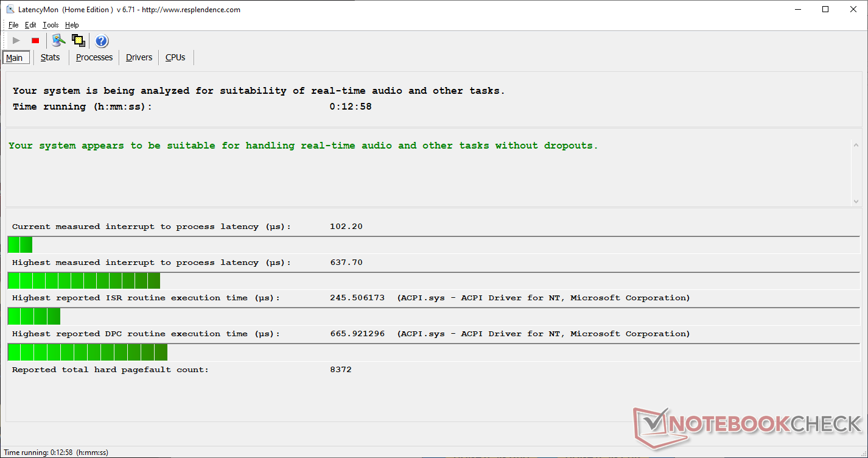Image resolution: width=868 pixels, height=458 pixels.
Task: Click the 'Reported total hard pagefault count' label
Action: (110, 370)
